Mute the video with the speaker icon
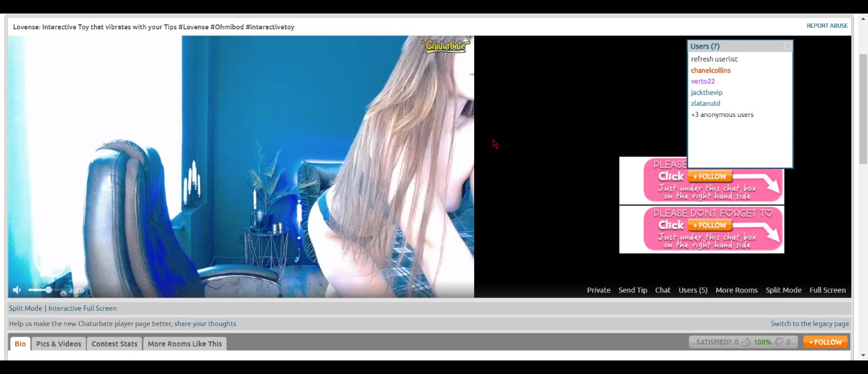 (17, 290)
